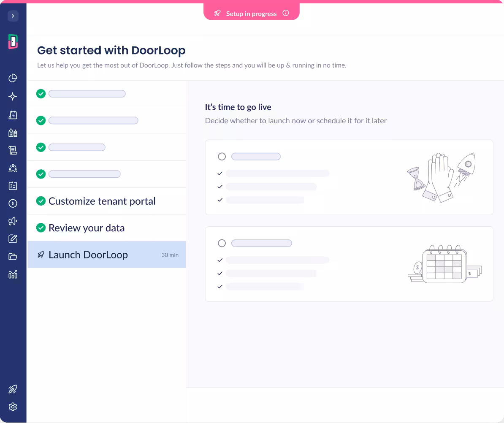
Task: Open the rocket icon near sidebar bottom
Action: click(x=13, y=389)
